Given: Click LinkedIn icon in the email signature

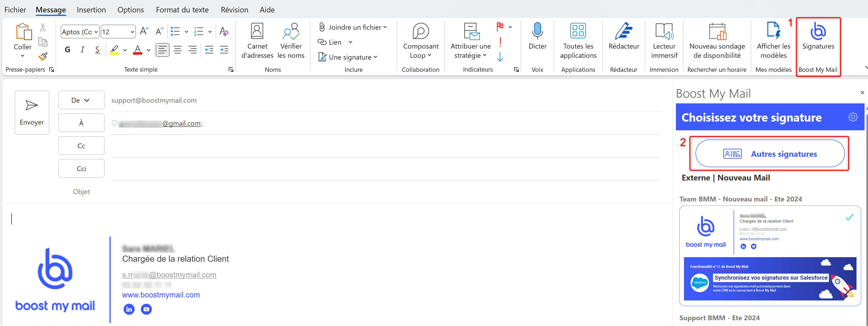Looking at the screenshot, I should click(129, 309).
